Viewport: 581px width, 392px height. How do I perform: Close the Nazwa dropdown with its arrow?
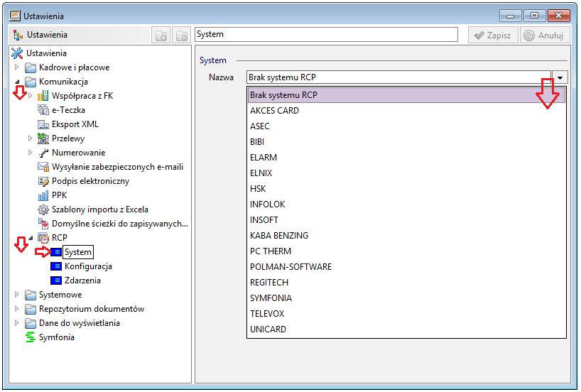point(560,78)
